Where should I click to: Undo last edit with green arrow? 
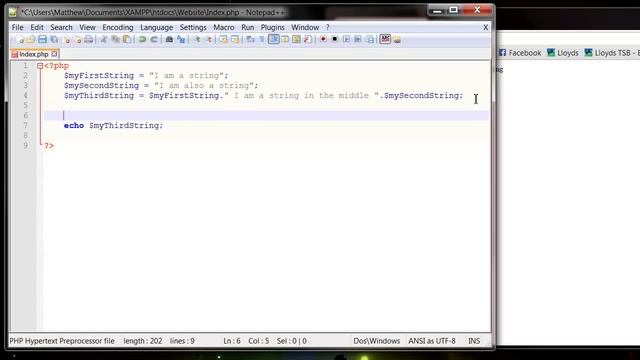coord(142,40)
